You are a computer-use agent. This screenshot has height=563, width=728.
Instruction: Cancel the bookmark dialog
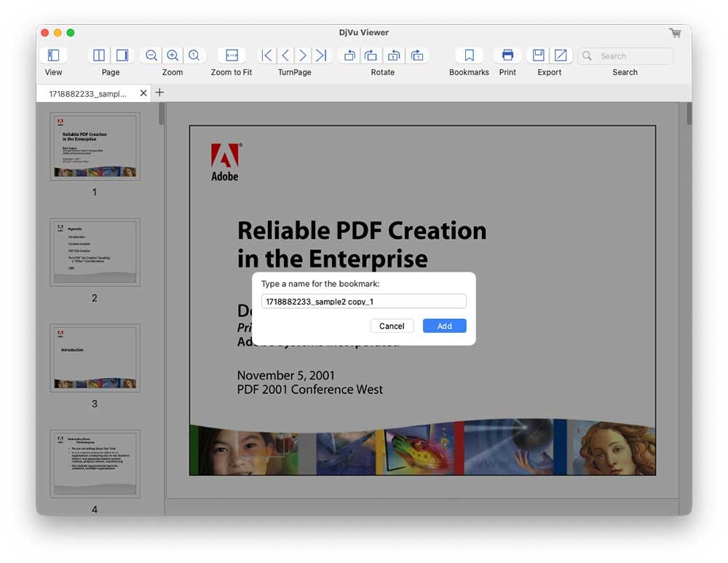click(x=392, y=326)
